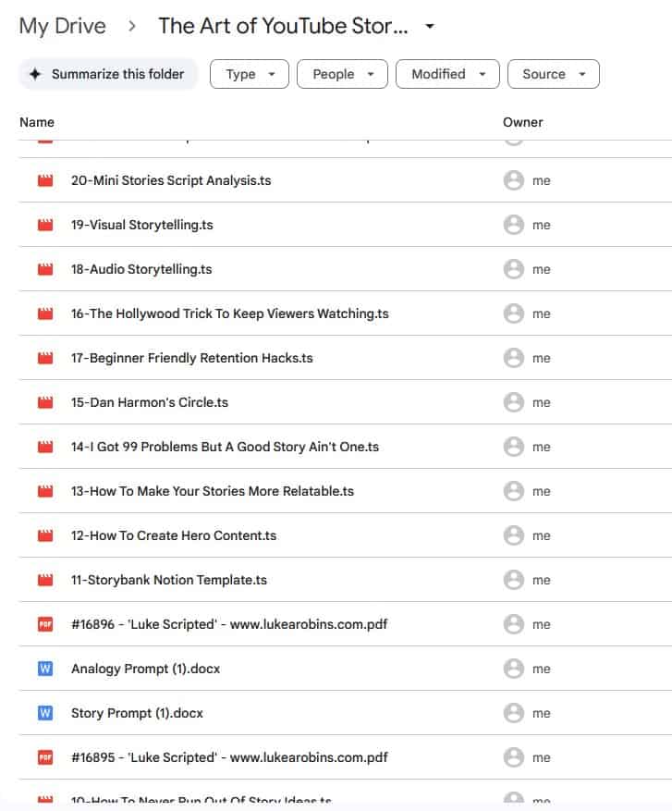Open the Type filter dropdown
Viewport: 672px width, 811px height.
tap(250, 74)
